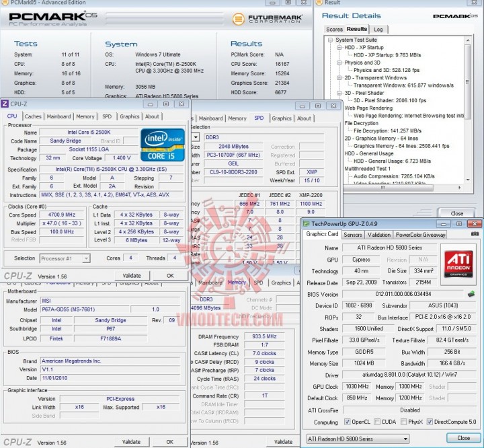The width and height of the screenshot is (484, 448).
Task: Toggle the CUDA checkbox
Action: (377, 422)
